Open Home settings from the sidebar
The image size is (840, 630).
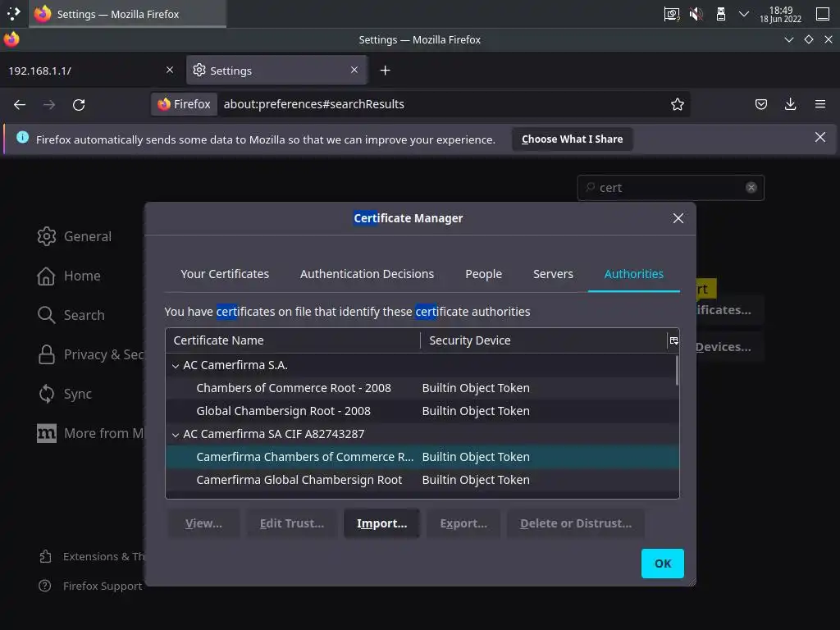click(x=69, y=276)
